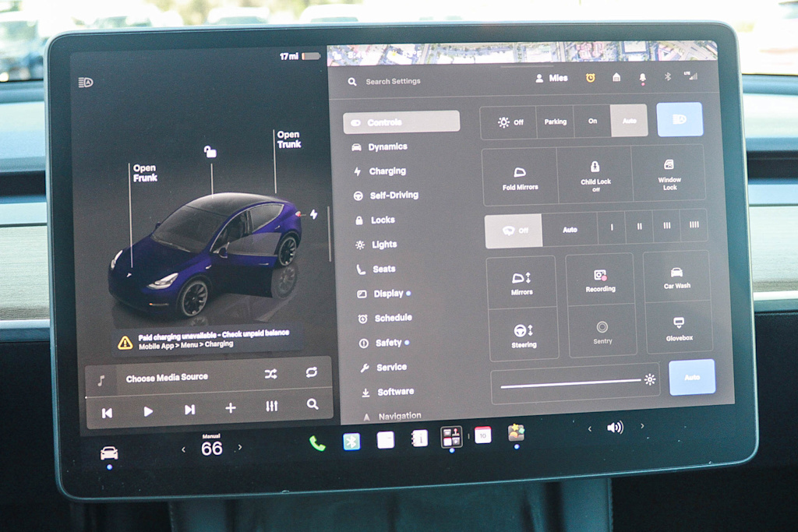This screenshot has height=532, width=798.
Task: Open the Locks settings menu
Action: 375,220
